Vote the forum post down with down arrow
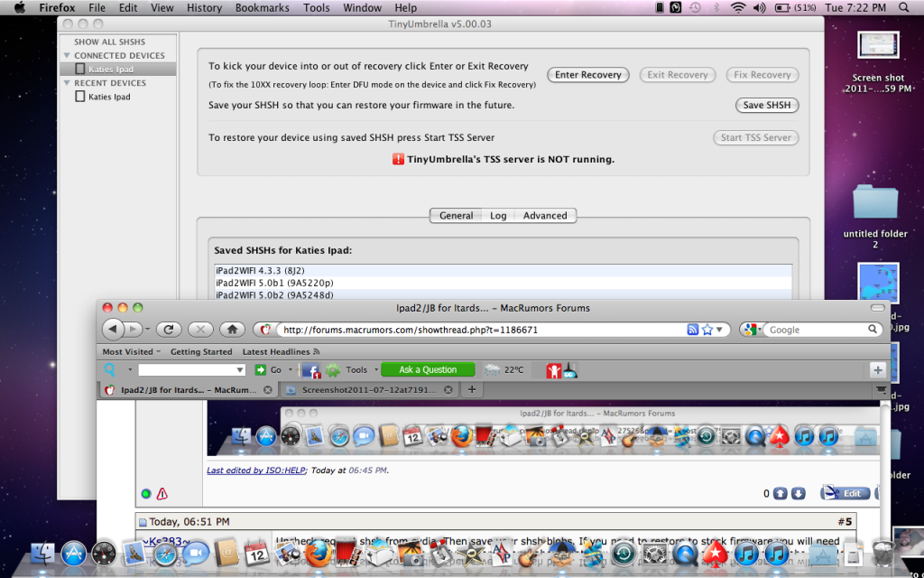 (798, 494)
